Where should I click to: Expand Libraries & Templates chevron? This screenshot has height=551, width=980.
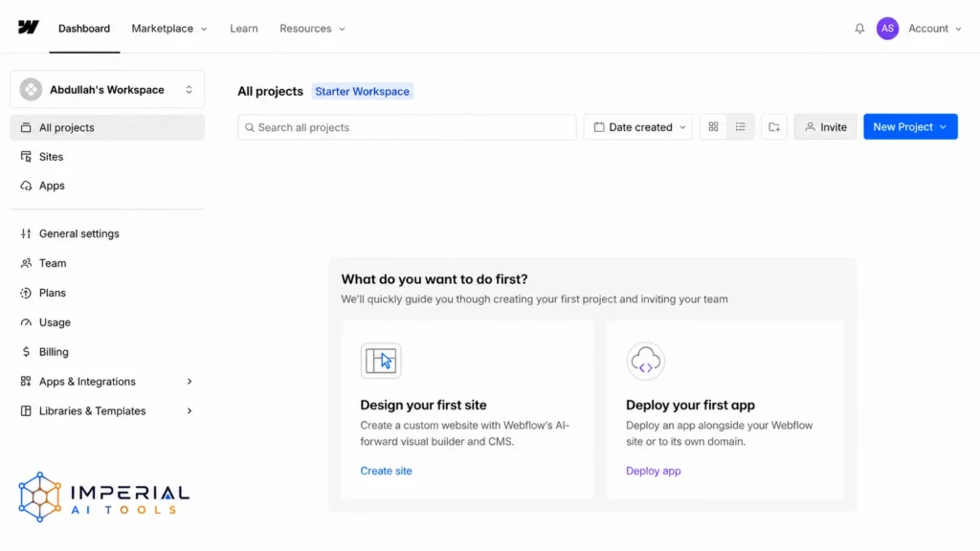189,411
